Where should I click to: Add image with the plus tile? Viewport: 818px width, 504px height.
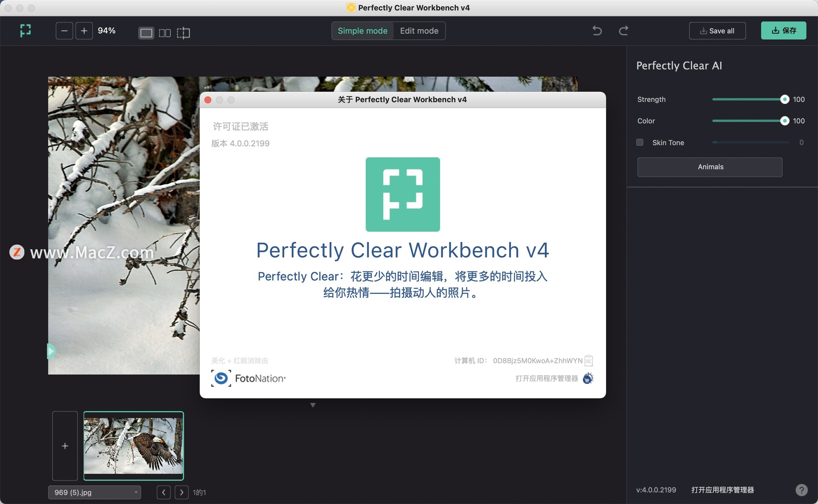65,446
